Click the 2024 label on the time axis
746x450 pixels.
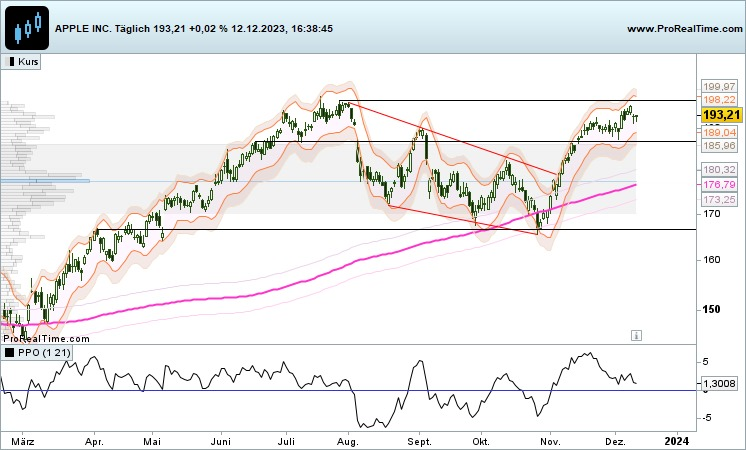[676, 441]
